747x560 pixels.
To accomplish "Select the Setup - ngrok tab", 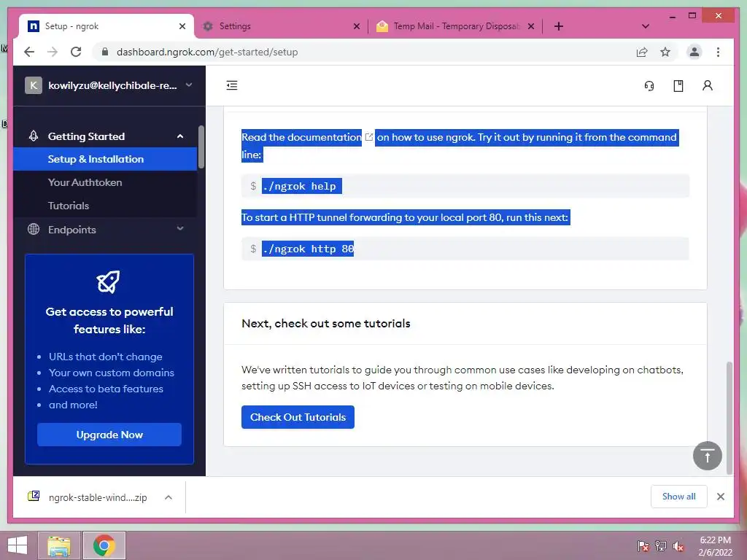I will click(x=107, y=26).
